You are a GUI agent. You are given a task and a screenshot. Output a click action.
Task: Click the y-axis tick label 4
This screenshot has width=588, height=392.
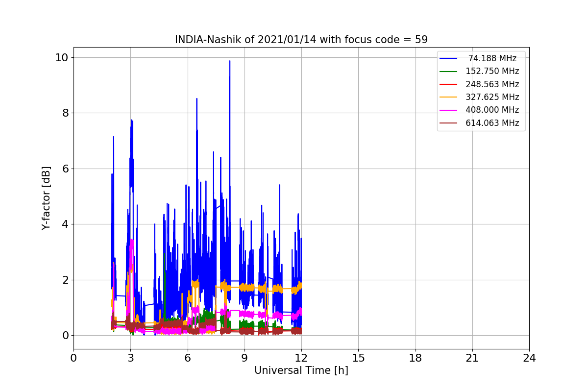click(x=65, y=224)
